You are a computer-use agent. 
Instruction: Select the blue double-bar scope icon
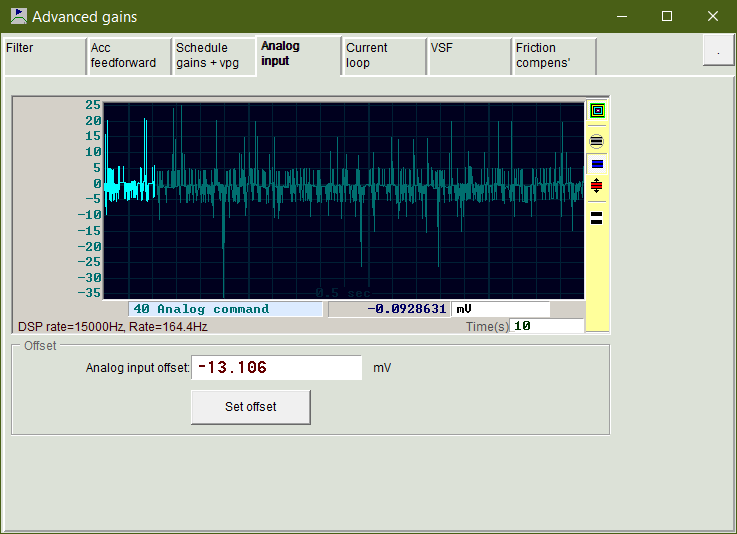coord(597,164)
